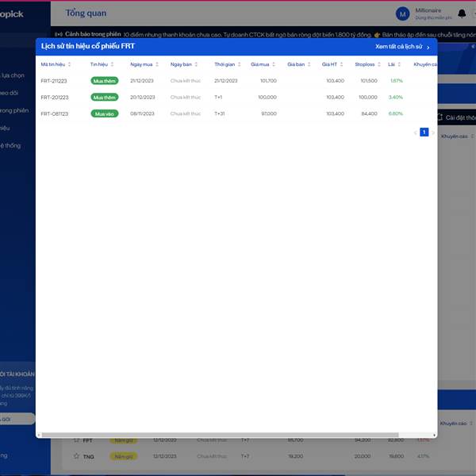The image size is (476, 476).
Task: Open 'Xem tất cả lịch sử' link
Action: (x=402, y=47)
